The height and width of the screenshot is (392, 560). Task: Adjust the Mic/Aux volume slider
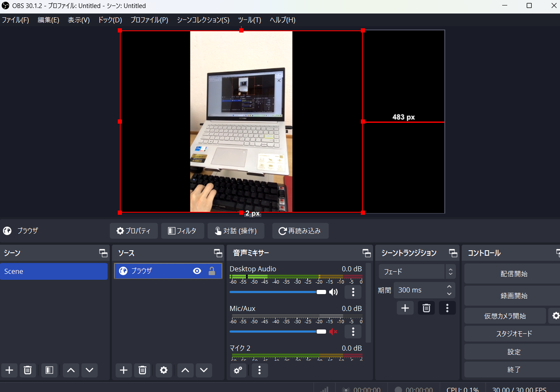click(x=278, y=332)
